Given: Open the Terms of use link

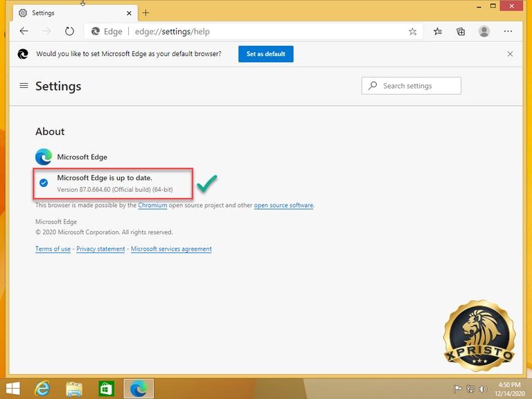Looking at the screenshot, I should [x=53, y=249].
